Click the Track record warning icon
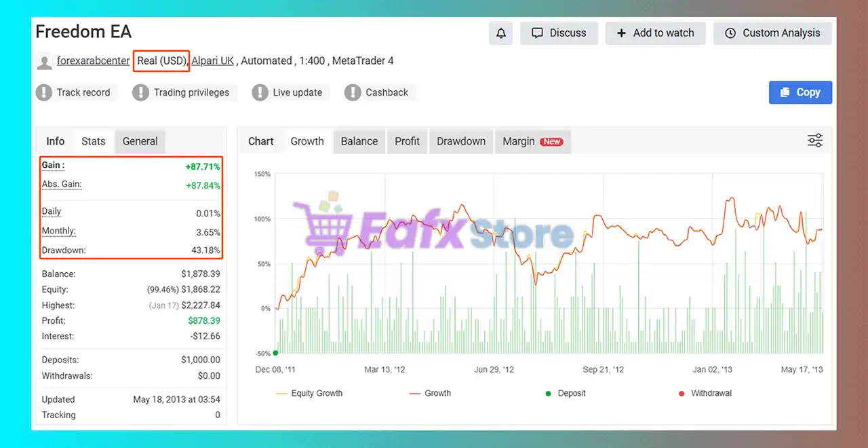This screenshot has width=868, height=448. click(x=44, y=92)
